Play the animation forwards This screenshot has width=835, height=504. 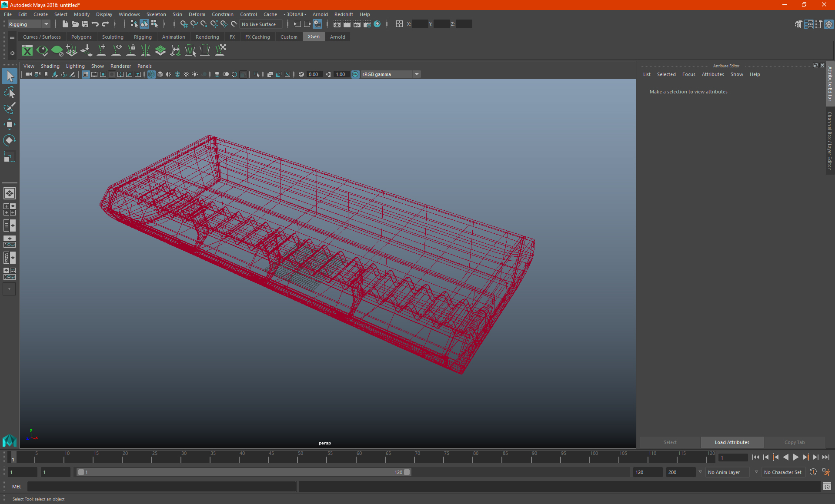tap(796, 457)
